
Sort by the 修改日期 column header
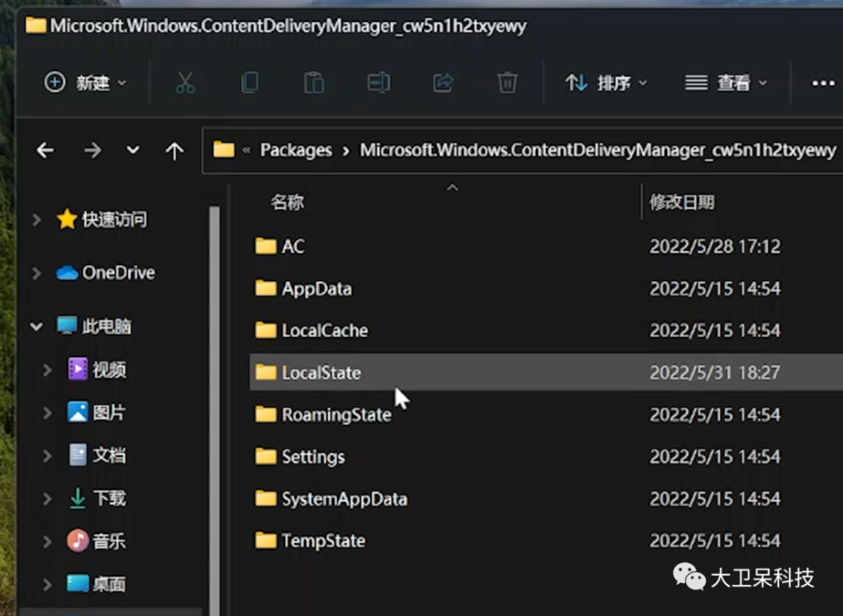[x=682, y=202]
